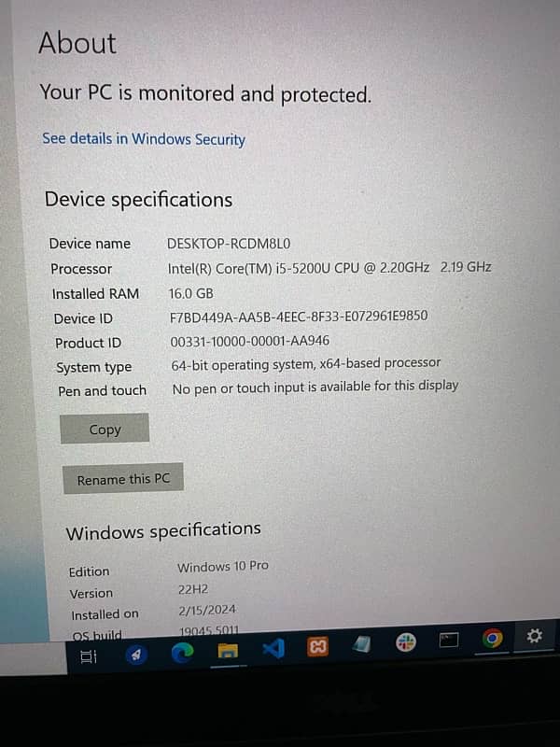Open Microsoft Edge from the taskbar
The width and height of the screenshot is (560, 747).
pos(182,652)
